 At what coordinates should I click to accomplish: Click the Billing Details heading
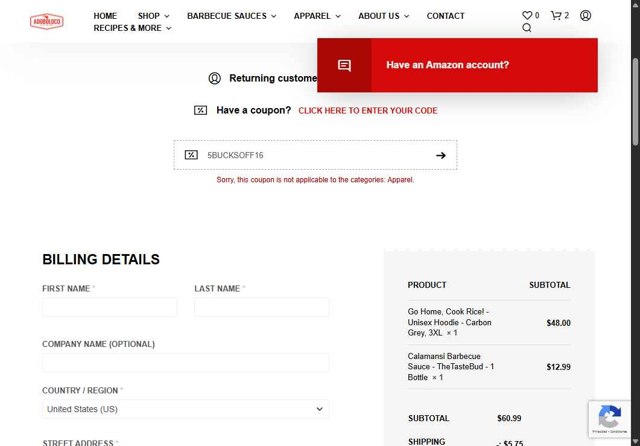coord(101,260)
